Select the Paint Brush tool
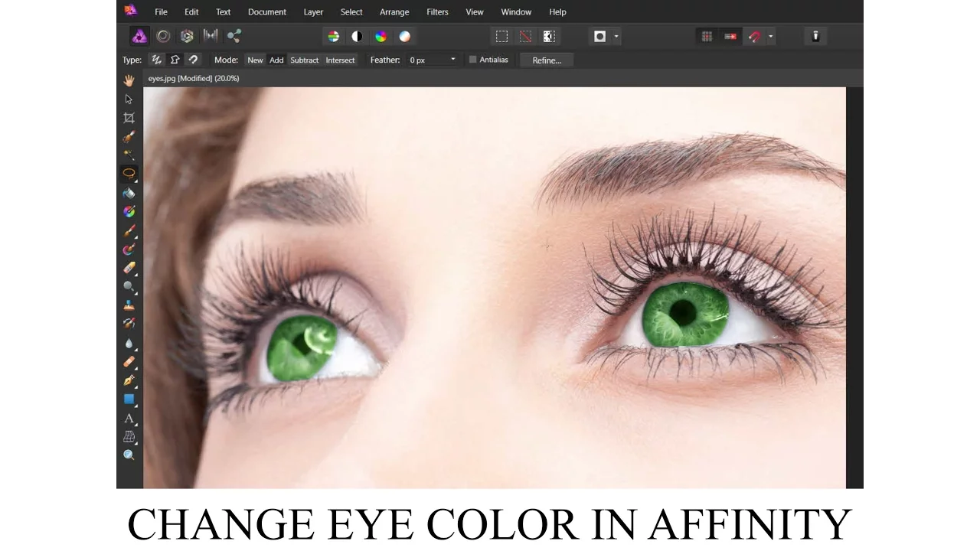This screenshot has width=980, height=551. 129,230
